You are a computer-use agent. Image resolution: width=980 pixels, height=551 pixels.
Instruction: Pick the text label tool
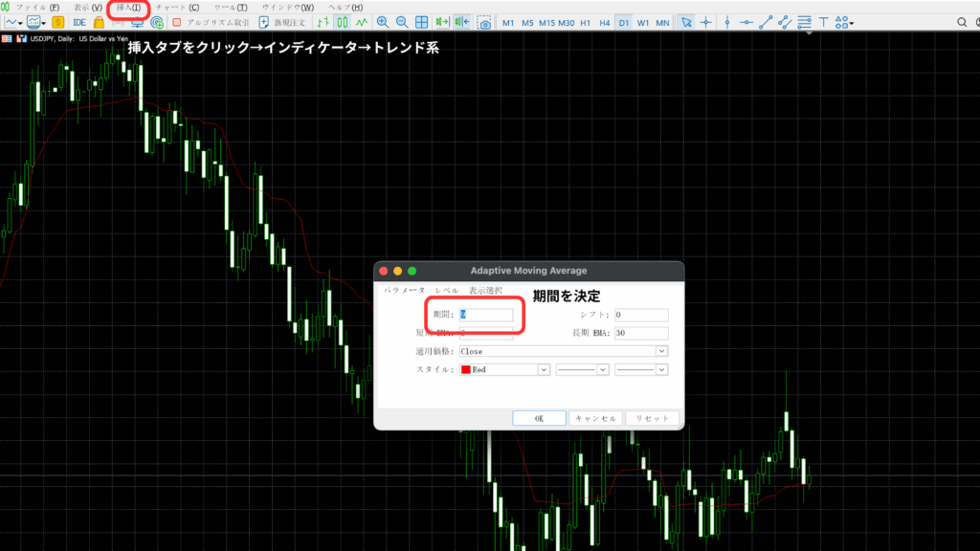pos(823,22)
